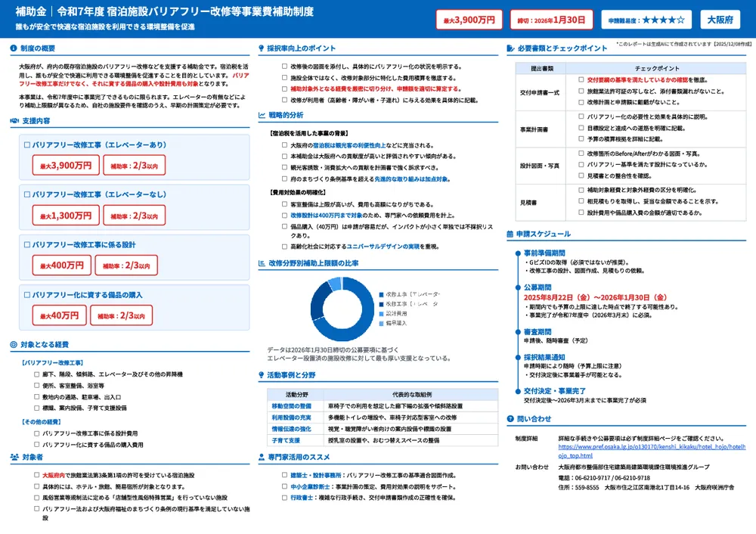Click the 改修分野別補助上限額の比率 icon
Viewport: 756px width, 534px height.
click(x=261, y=262)
